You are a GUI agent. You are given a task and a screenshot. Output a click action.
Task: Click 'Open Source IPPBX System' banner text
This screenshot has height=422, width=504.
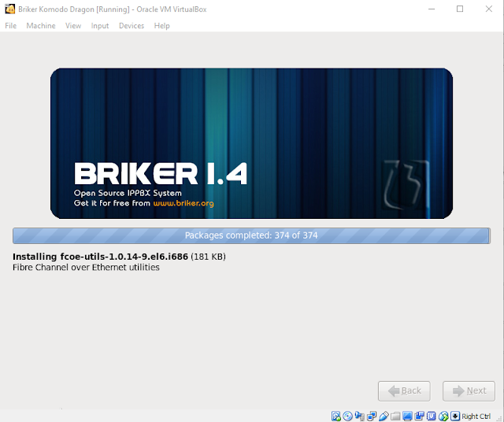pyautogui.click(x=128, y=193)
